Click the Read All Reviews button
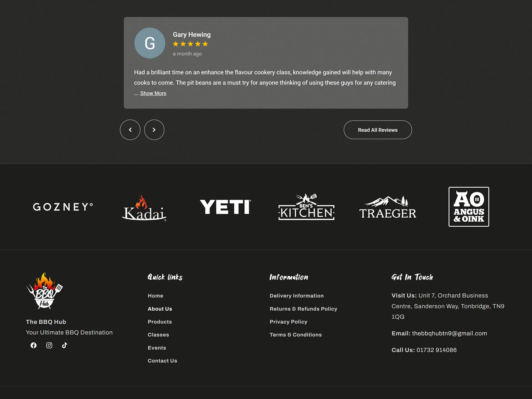532x399 pixels. (378, 130)
